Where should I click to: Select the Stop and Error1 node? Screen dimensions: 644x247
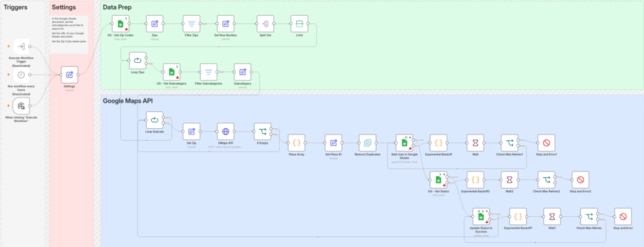click(x=547, y=143)
